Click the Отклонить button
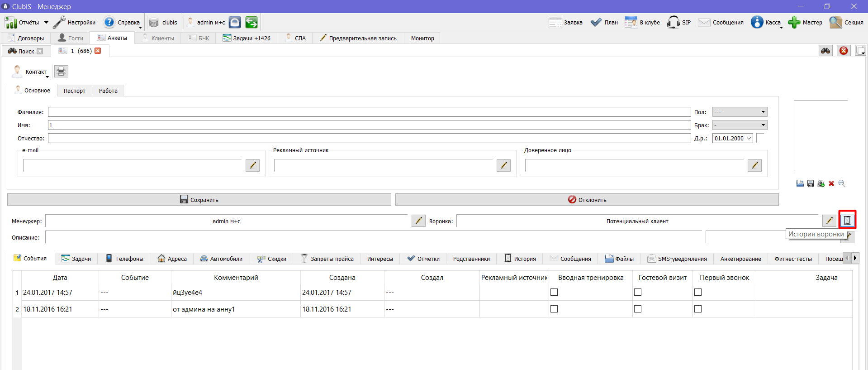 pyautogui.click(x=587, y=200)
